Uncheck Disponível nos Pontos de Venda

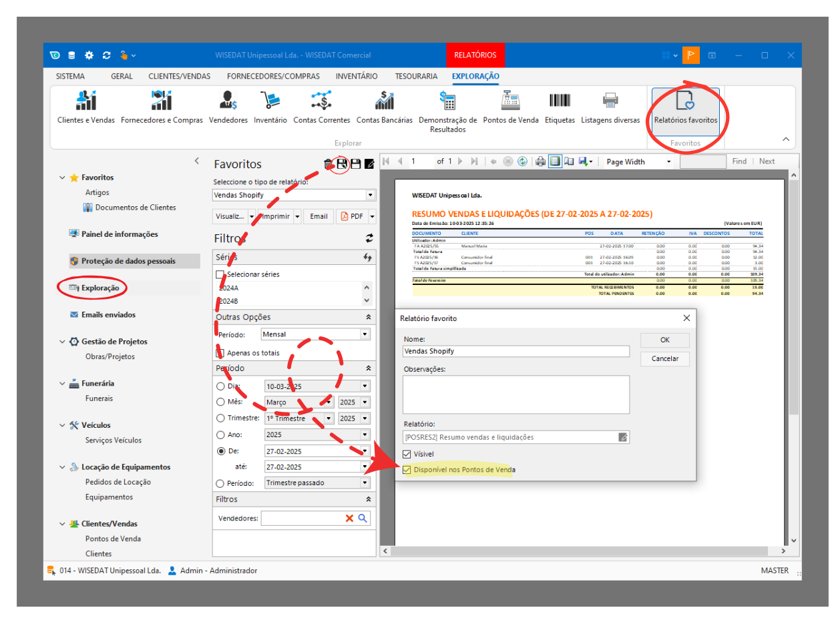point(407,470)
